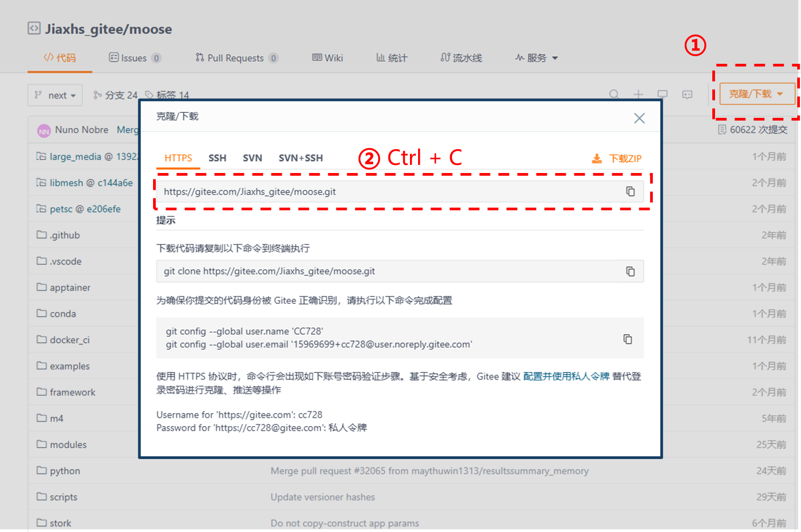
Task: Click the repository search icon
Action: point(614,94)
